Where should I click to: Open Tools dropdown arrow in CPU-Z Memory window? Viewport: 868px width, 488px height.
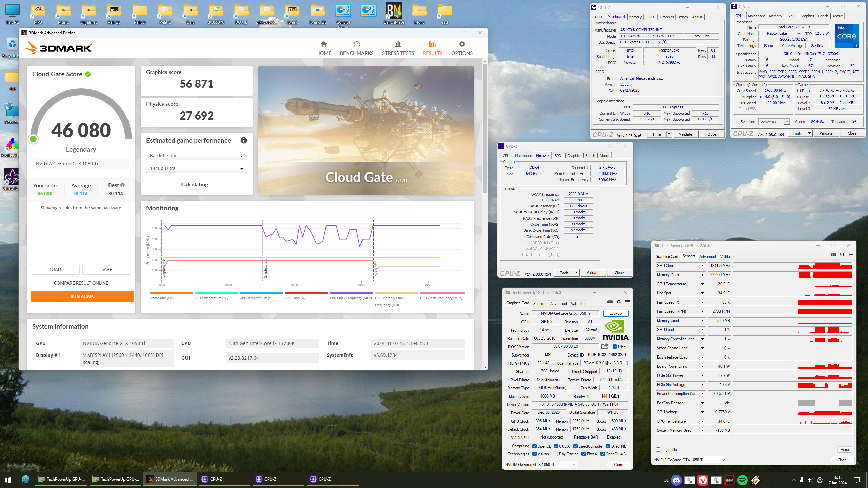(x=576, y=273)
